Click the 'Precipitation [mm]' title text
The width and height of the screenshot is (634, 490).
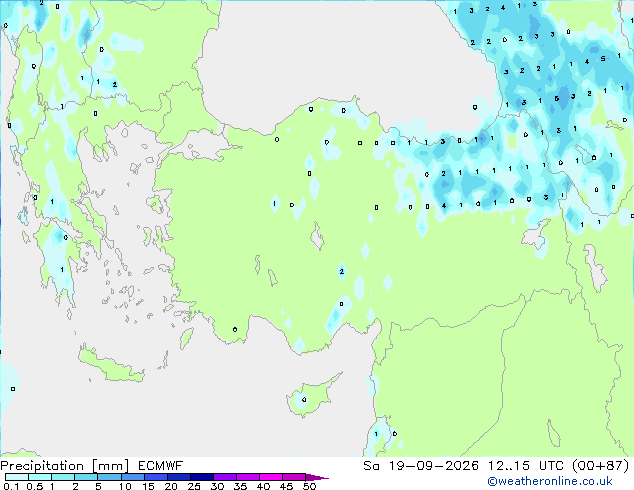coord(65,466)
